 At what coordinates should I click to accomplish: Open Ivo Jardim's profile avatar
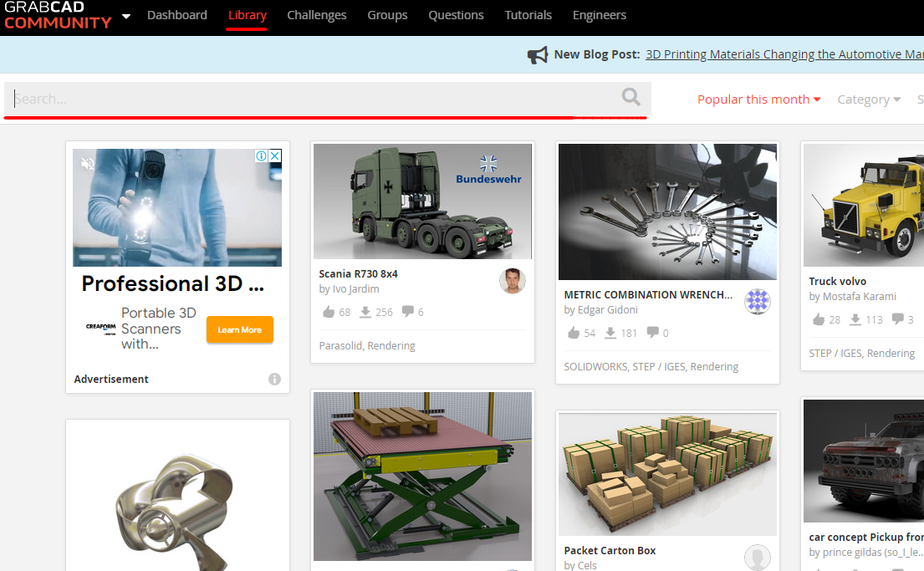click(512, 281)
